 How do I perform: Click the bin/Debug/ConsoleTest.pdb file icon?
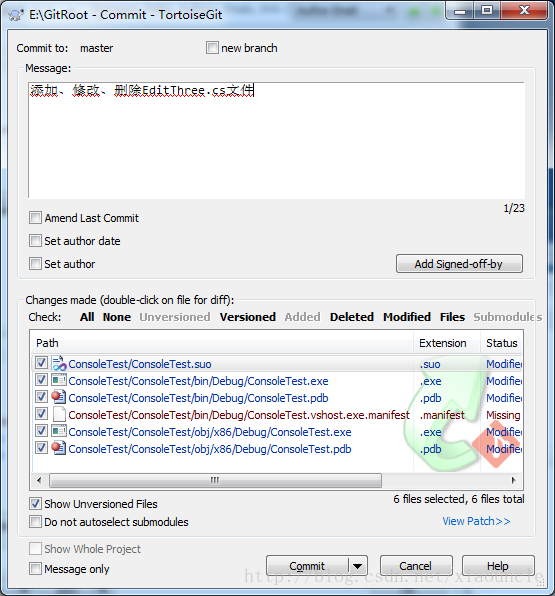point(59,397)
